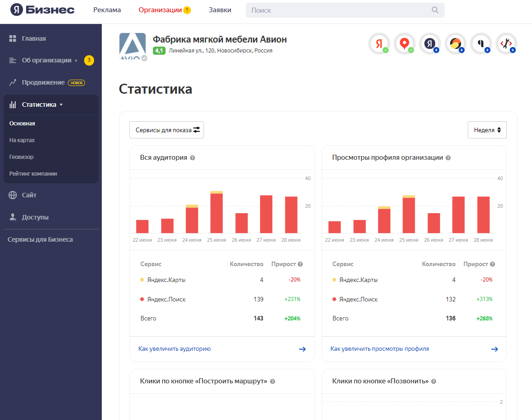The image size is (532, 420).
Task: Go to Главная in sidebar
Action: click(x=34, y=38)
